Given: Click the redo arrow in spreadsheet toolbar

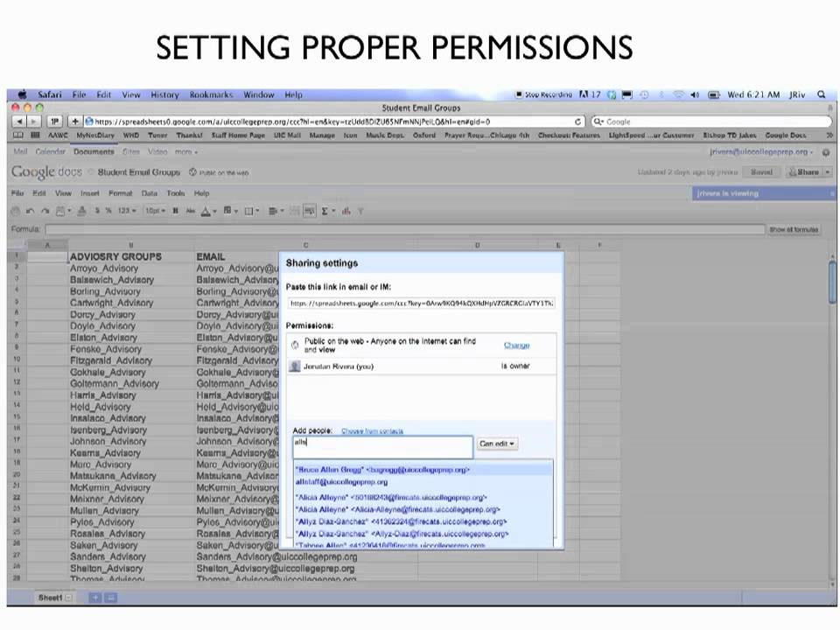Looking at the screenshot, I should (x=45, y=211).
